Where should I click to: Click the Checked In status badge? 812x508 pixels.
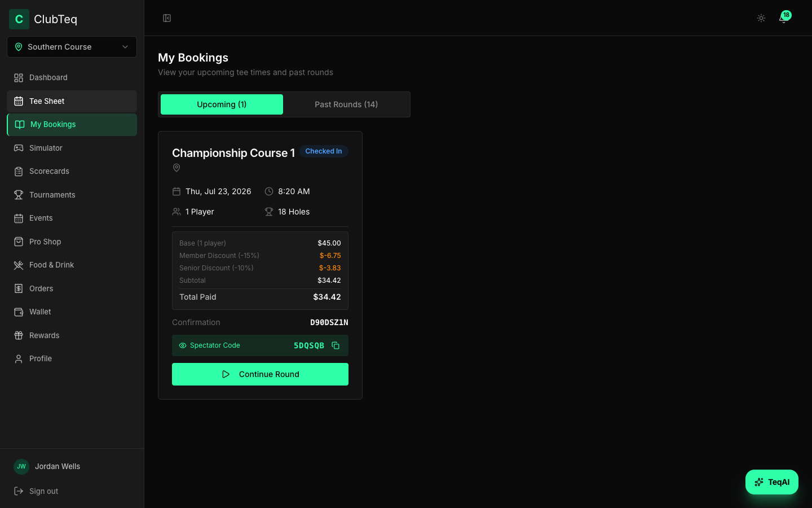(x=324, y=151)
